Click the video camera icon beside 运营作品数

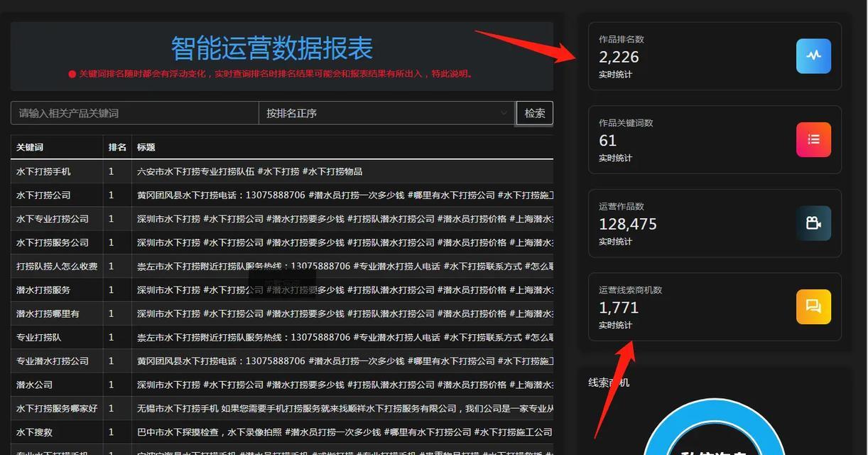(x=813, y=223)
